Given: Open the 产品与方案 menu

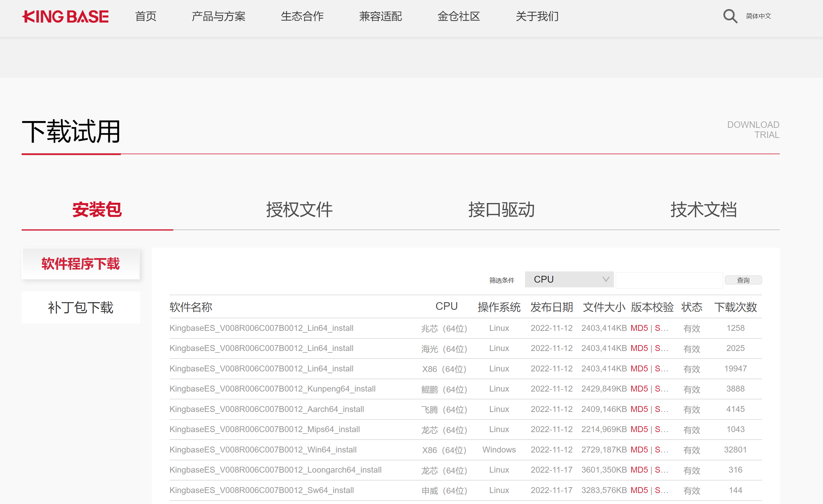Looking at the screenshot, I should pos(219,16).
